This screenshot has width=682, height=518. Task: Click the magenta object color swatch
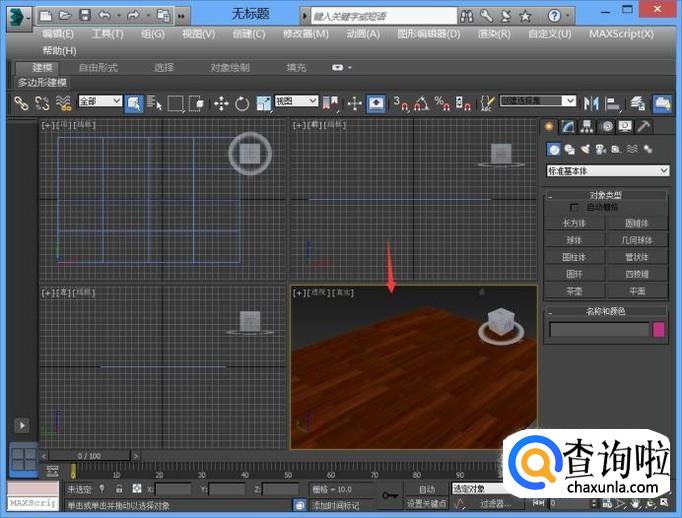(659, 329)
